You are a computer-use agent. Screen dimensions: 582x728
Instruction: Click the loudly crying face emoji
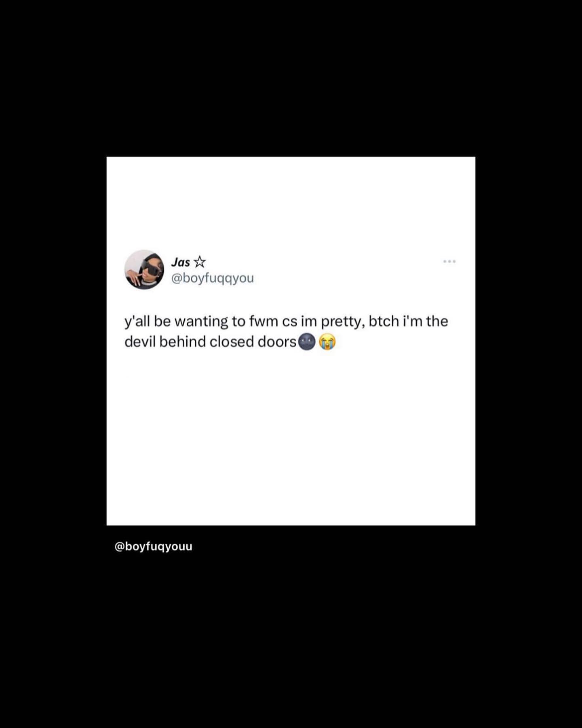(x=327, y=342)
